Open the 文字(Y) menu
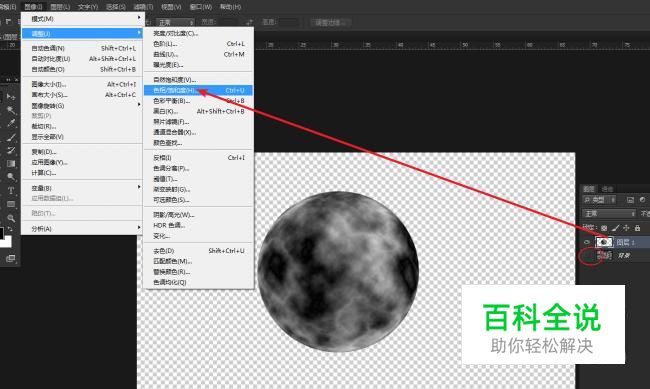The width and height of the screenshot is (650, 389). (x=88, y=7)
